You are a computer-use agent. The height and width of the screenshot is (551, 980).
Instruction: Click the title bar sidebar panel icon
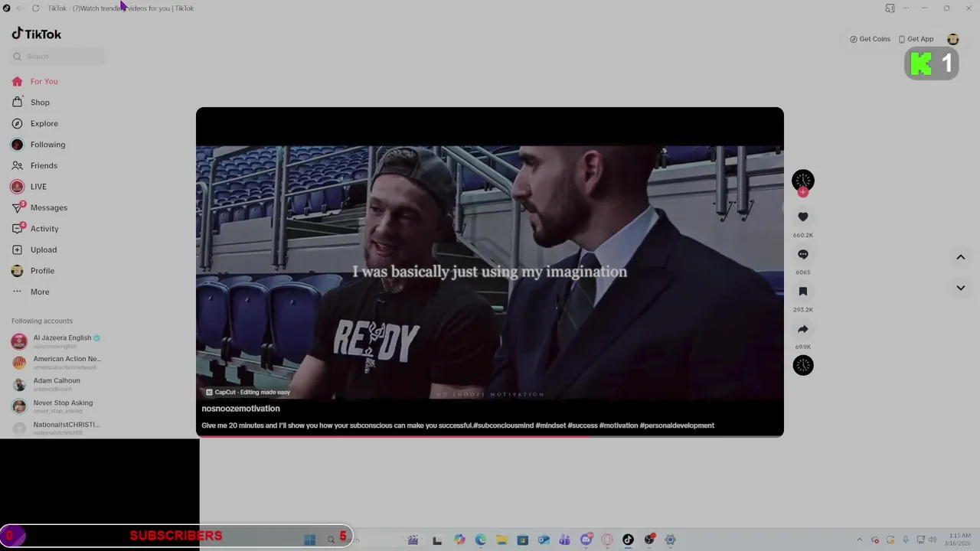(890, 8)
